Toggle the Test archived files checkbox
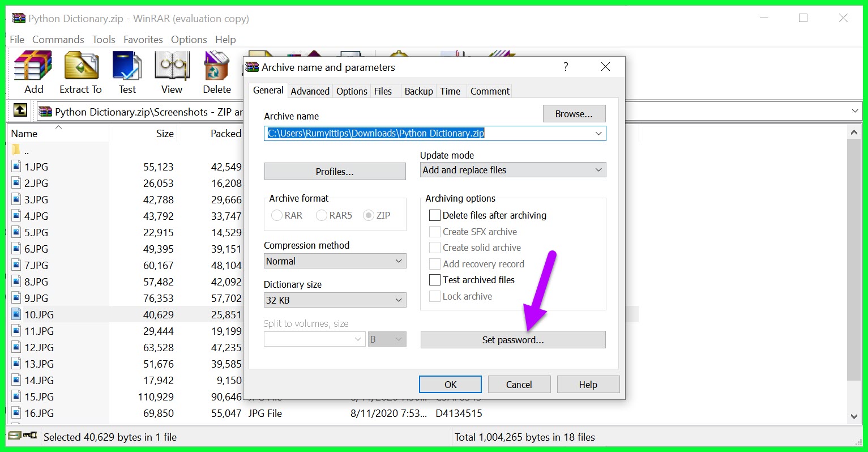The height and width of the screenshot is (452, 868). (x=435, y=280)
